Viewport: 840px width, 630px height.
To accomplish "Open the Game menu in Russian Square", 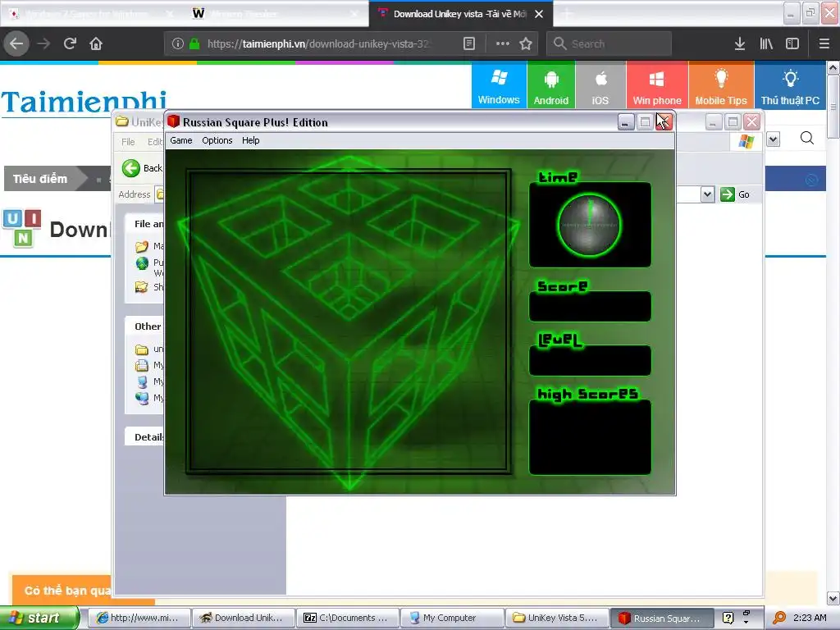I will click(x=181, y=140).
